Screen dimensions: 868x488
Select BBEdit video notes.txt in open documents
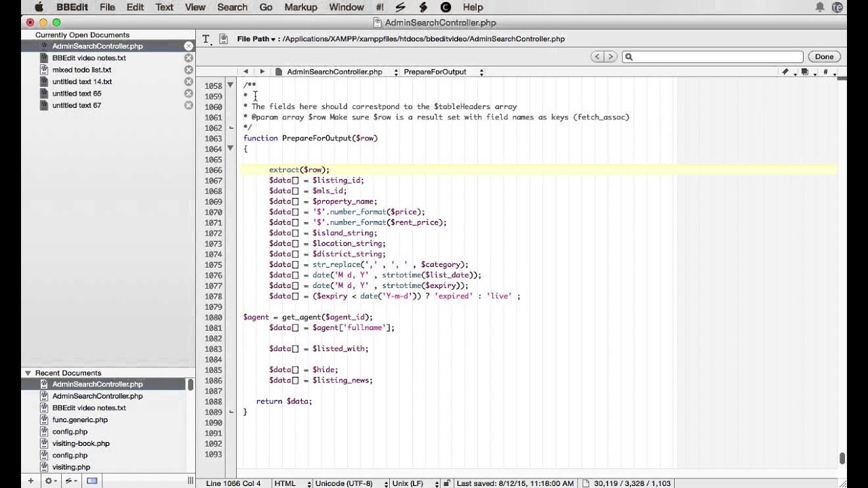(x=89, y=58)
